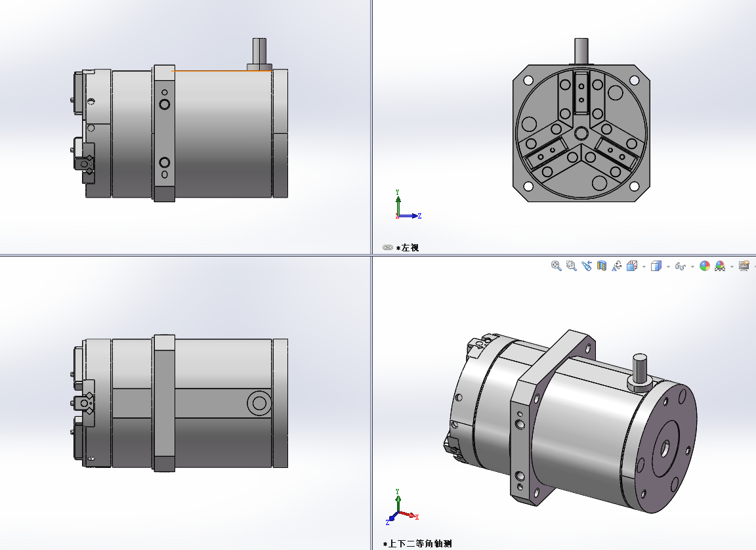Click the coordinate triad in the left view pane
This screenshot has height=550, width=756.
tap(408, 205)
